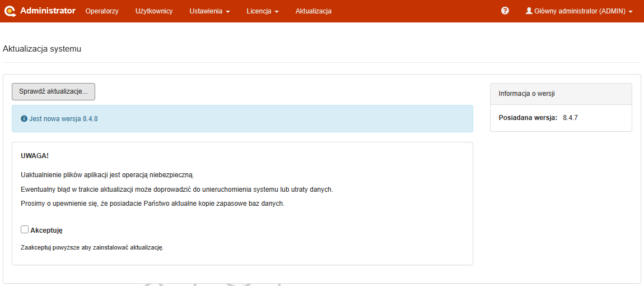Open help via question mark icon

point(505,11)
